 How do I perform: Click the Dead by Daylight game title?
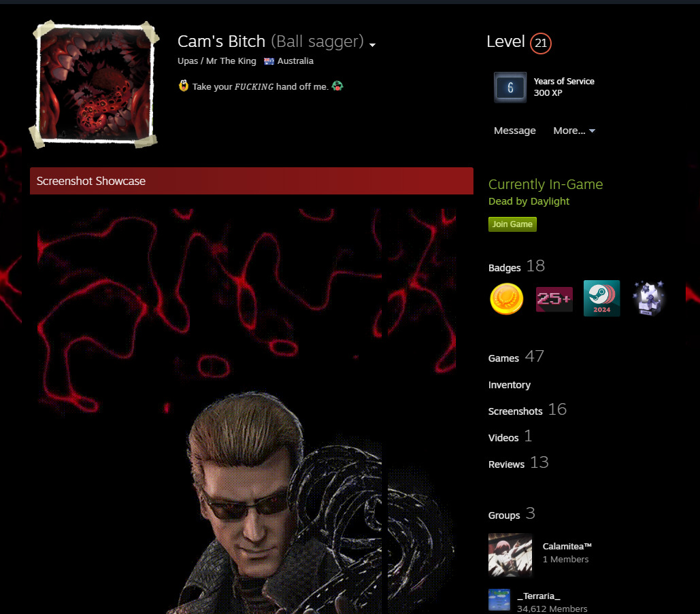pyautogui.click(x=529, y=201)
